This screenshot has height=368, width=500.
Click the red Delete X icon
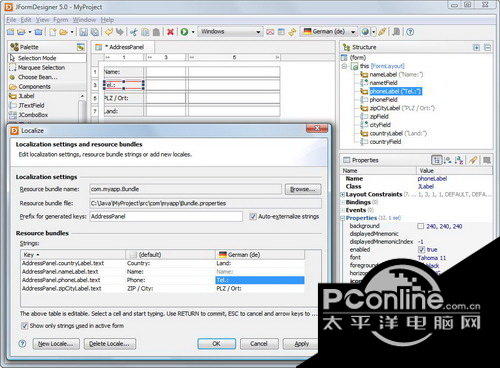170,32
